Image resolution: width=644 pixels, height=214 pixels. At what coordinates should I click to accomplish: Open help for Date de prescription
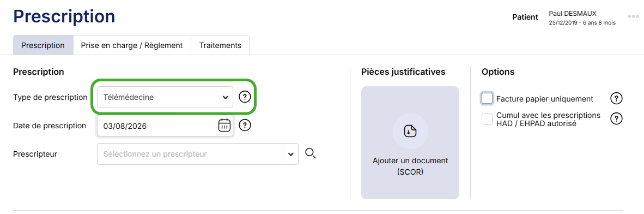[x=245, y=124]
